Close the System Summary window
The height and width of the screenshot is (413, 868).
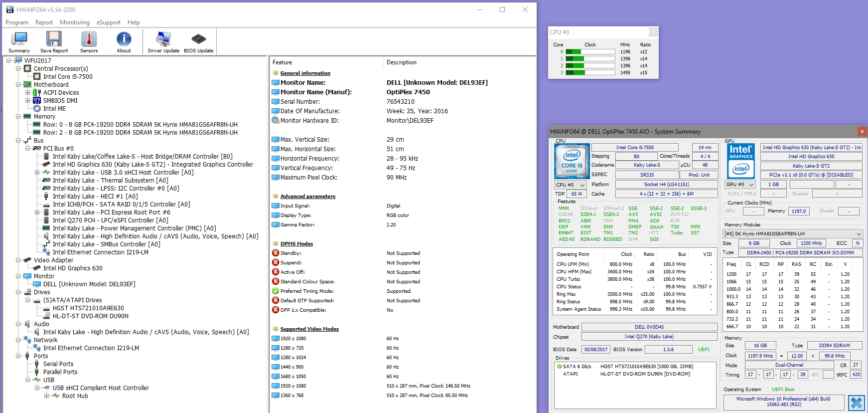pyautogui.click(x=862, y=131)
